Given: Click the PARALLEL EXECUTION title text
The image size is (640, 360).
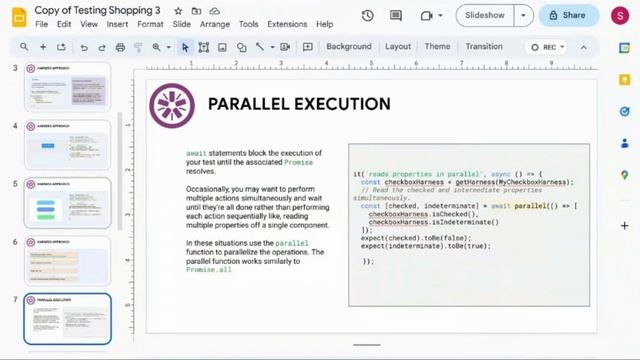Looking at the screenshot, I should 299,104.
